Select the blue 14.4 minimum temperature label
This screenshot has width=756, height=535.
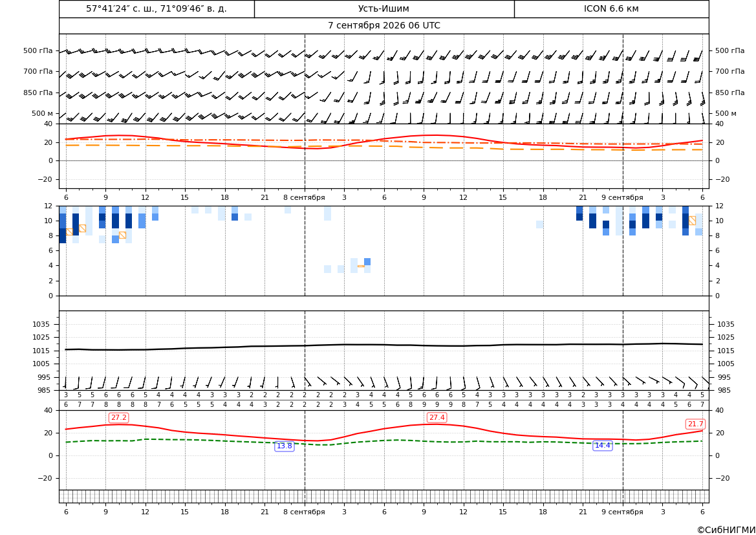click(x=602, y=446)
